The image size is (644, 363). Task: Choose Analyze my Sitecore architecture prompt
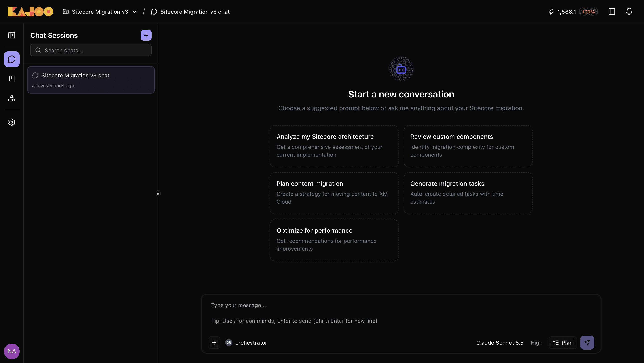334,146
